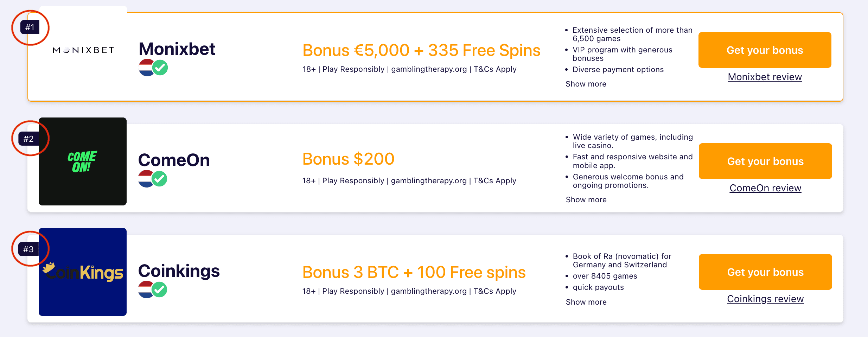This screenshot has height=337, width=868.
Task: Open the ComeOn review link
Action: pos(765,188)
